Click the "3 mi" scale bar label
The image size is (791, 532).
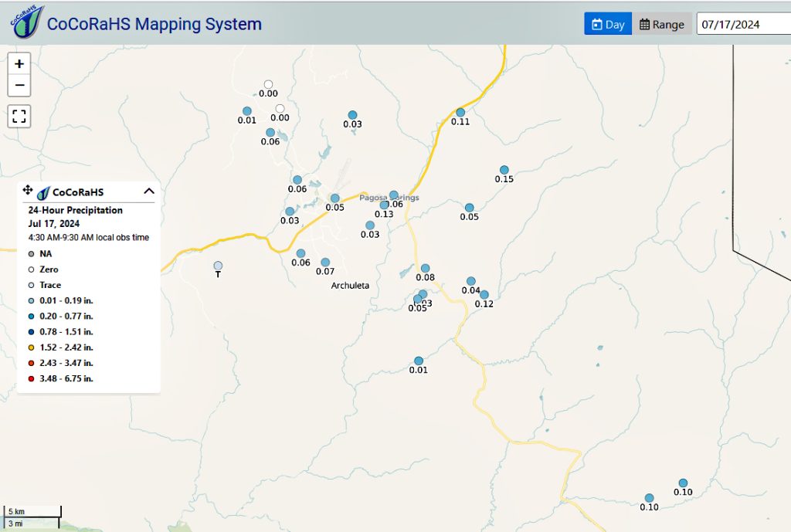coord(15,524)
